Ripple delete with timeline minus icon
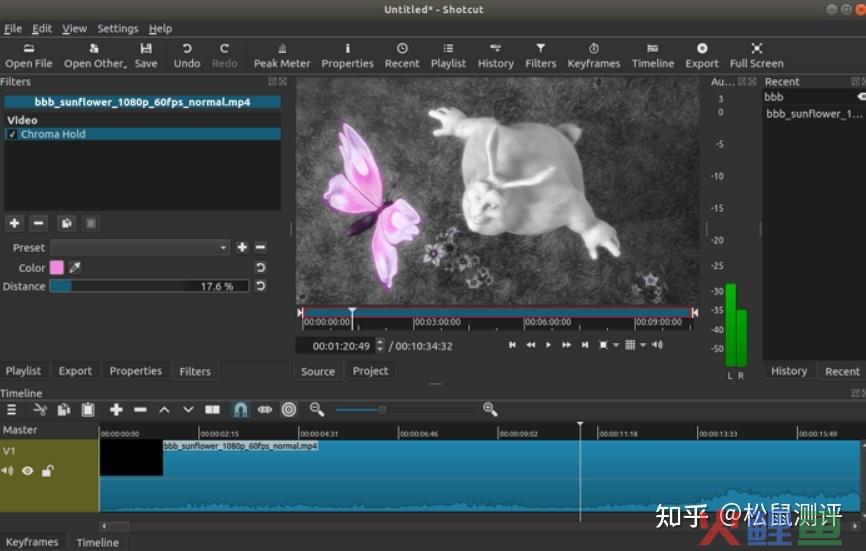The image size is (866, 551). [x=140, y=410]
